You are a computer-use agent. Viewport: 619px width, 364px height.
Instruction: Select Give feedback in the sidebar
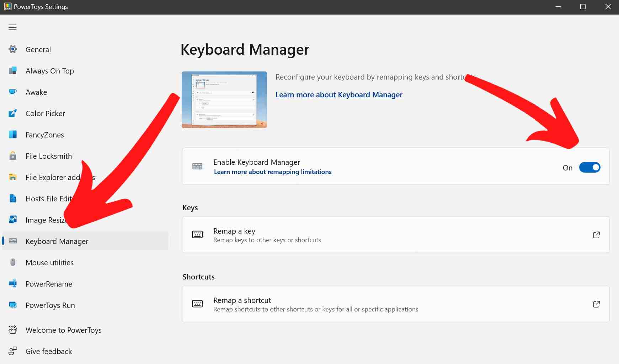85,351
